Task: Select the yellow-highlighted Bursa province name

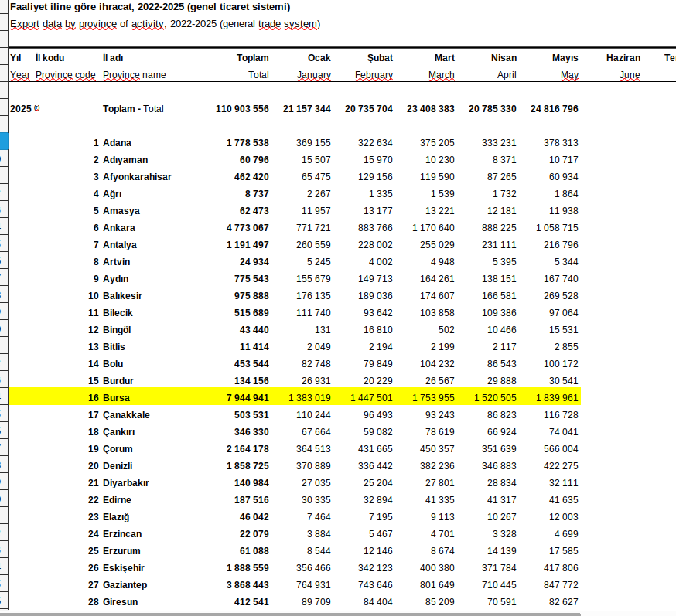Action: [116, 398]
